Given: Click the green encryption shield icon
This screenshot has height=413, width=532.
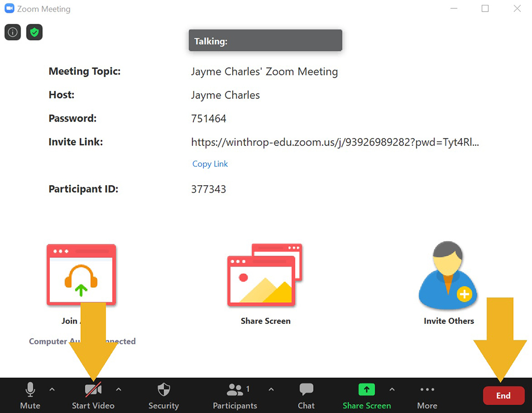Looking at the screenshot, I should 34,32.
